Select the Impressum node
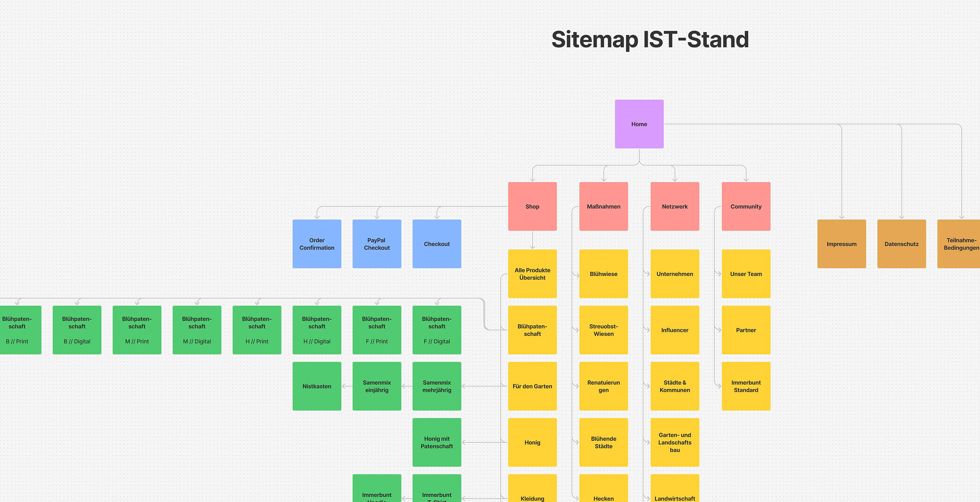 tap(841, 244)
